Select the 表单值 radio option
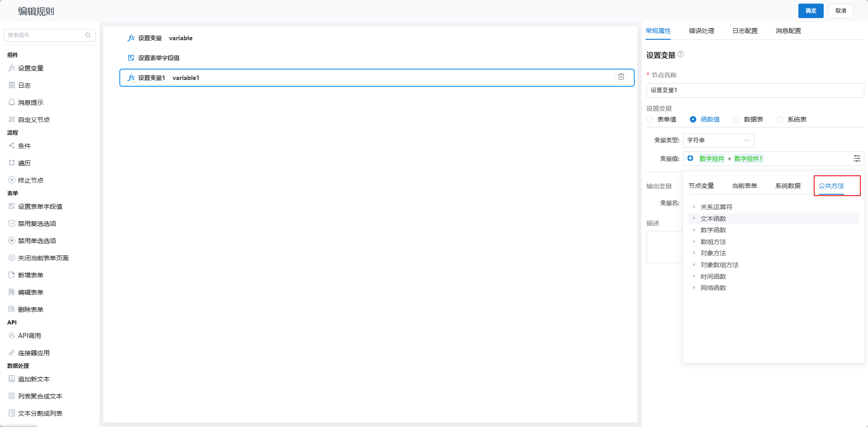This screenshot has width=868, height=427. tap(650, 119)
